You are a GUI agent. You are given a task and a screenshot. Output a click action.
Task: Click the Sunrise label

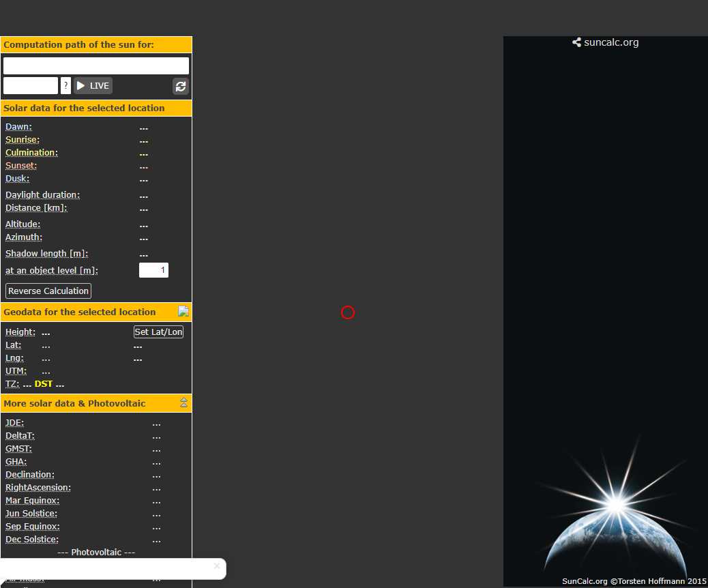coord(23,140)
